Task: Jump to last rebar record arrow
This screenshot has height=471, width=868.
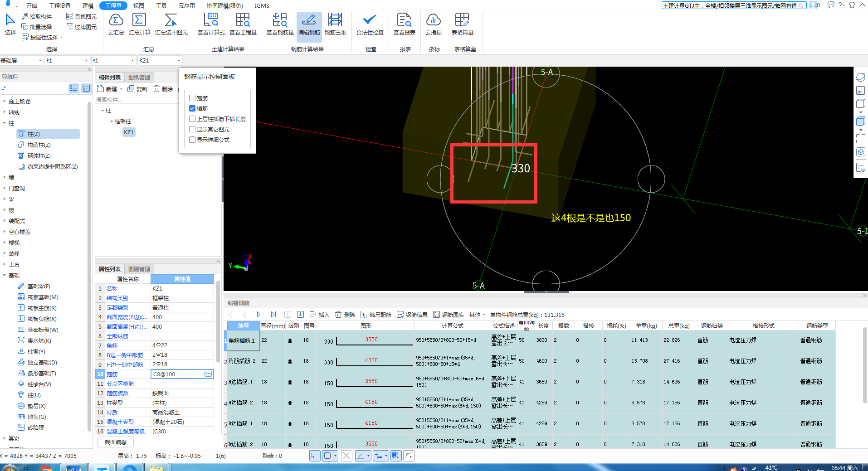Action: point(273,314)
